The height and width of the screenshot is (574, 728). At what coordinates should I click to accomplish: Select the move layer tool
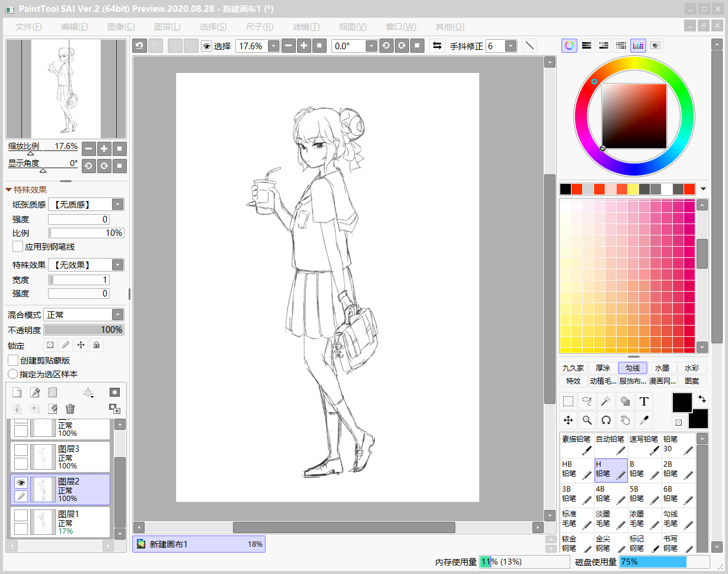pyautogui.click(x=568, y=420)
